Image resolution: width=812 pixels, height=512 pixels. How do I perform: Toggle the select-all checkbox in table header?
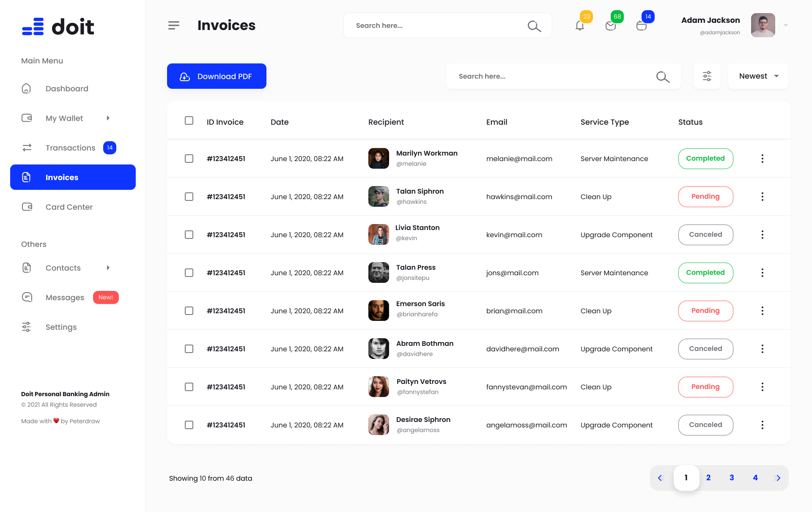click(x=189, y=121)
